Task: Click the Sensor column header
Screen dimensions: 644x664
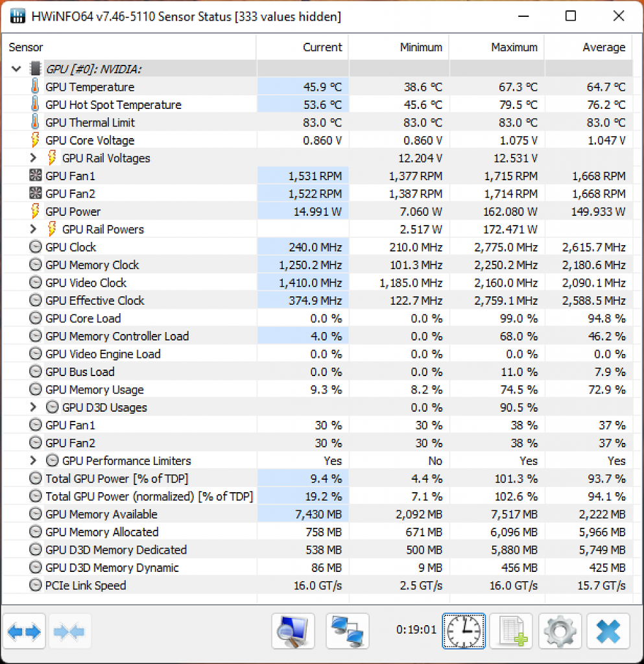Action: click(x=128, y=47)
